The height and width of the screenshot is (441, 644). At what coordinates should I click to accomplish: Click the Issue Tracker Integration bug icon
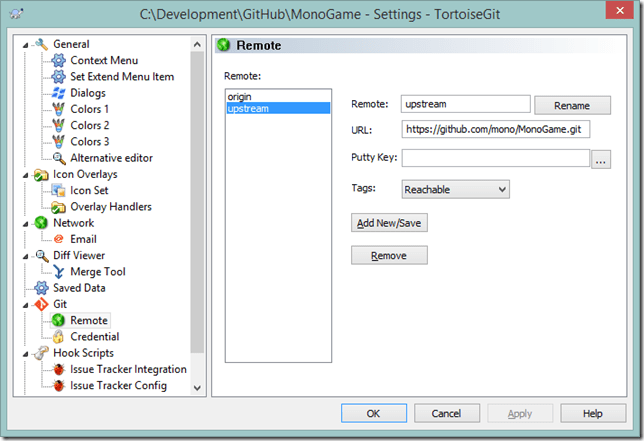click(x=59, y=370)
